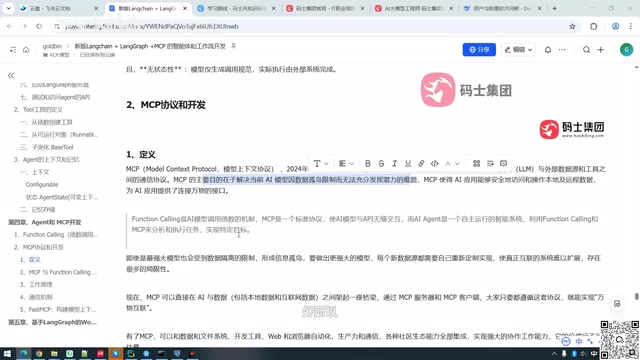Open the edit mode dropdown
Screen dimensions: 640x360
pos(518,49)
